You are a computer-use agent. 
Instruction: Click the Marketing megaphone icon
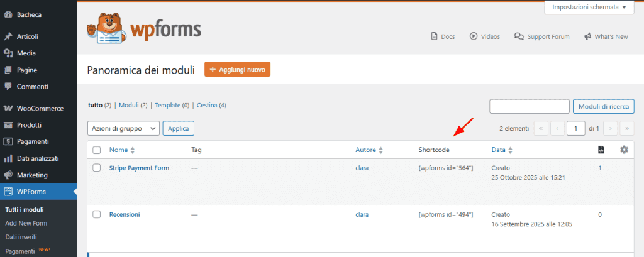(x=8, y=175)
